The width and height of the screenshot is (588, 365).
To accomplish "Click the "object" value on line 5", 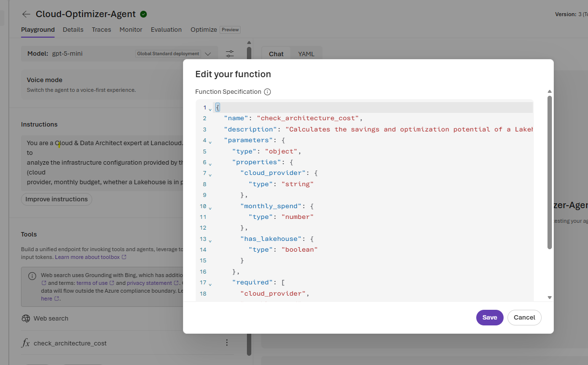I will pyautogui.click(x=281, y=151).
